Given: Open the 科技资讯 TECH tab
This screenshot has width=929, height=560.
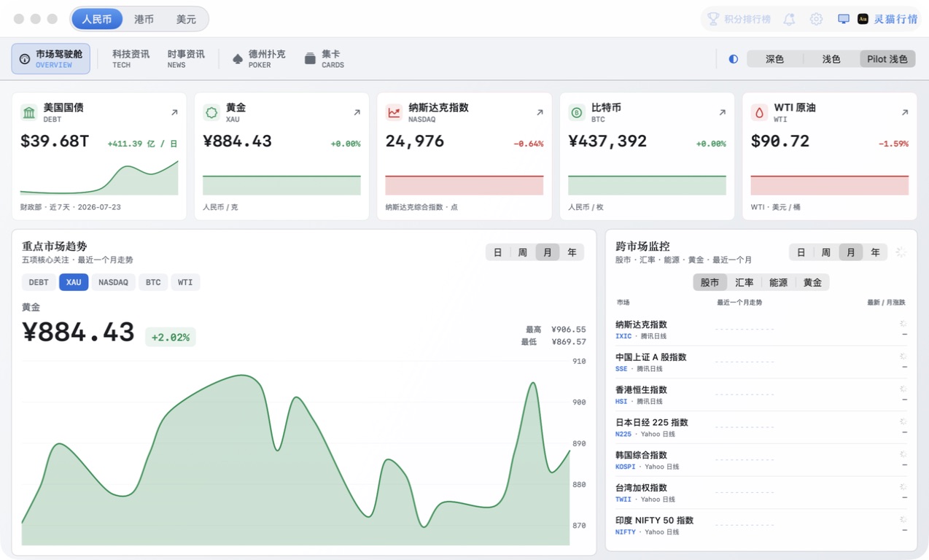Looking at the screenshot, I should 131,59.
